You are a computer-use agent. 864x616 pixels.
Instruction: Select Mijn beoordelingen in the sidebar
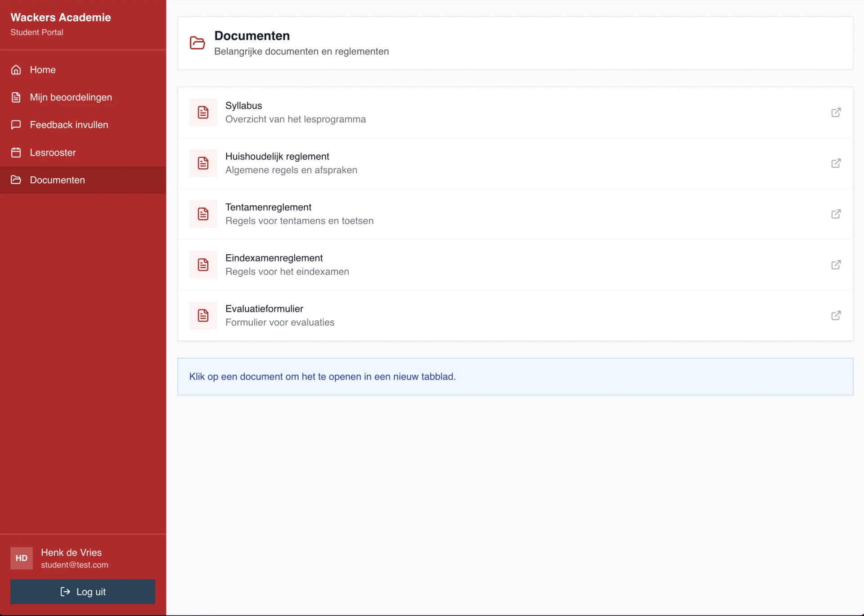[71, 97]
